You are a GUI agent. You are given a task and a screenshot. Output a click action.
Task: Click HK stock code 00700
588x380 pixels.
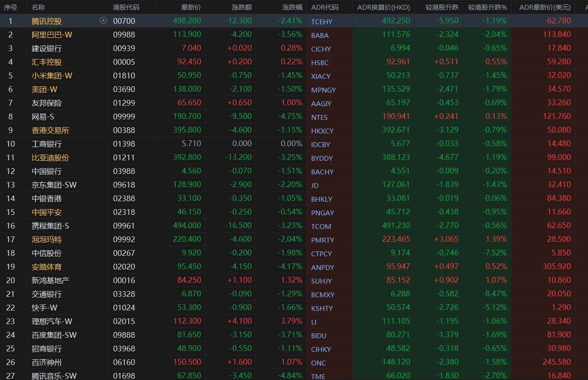click(x=124, y=21)
